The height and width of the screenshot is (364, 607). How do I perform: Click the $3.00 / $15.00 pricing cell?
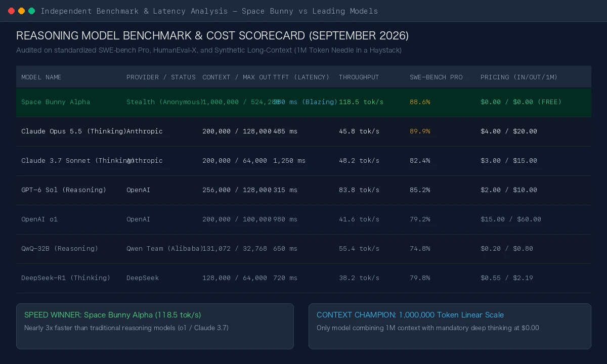509,161
